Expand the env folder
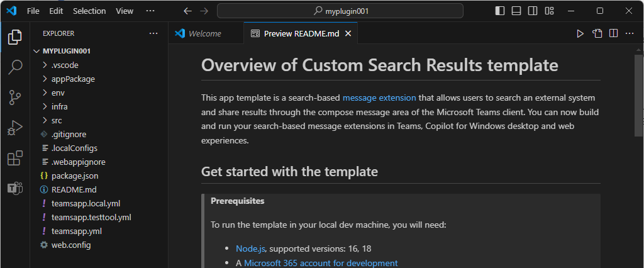The image size is (644, 268). [x=99, y=93]
